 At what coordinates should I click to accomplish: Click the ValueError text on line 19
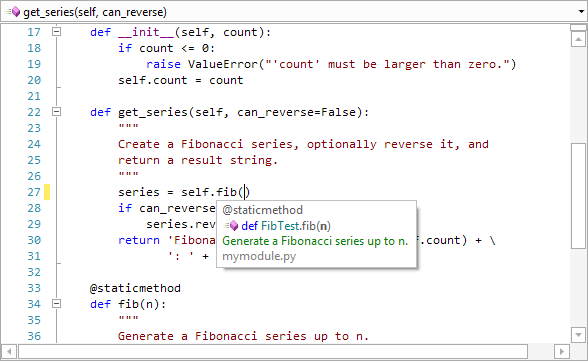(223, 64)
